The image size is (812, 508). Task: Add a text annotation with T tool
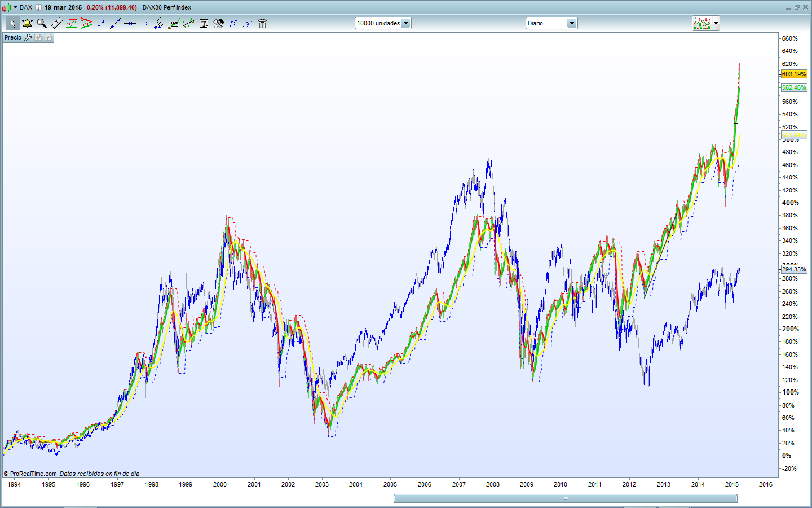pyautogui.click(x=204, y=23)
